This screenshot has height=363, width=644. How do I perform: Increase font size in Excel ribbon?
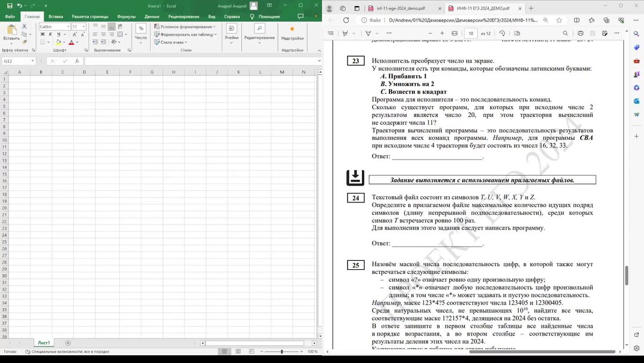click(75, 35)
